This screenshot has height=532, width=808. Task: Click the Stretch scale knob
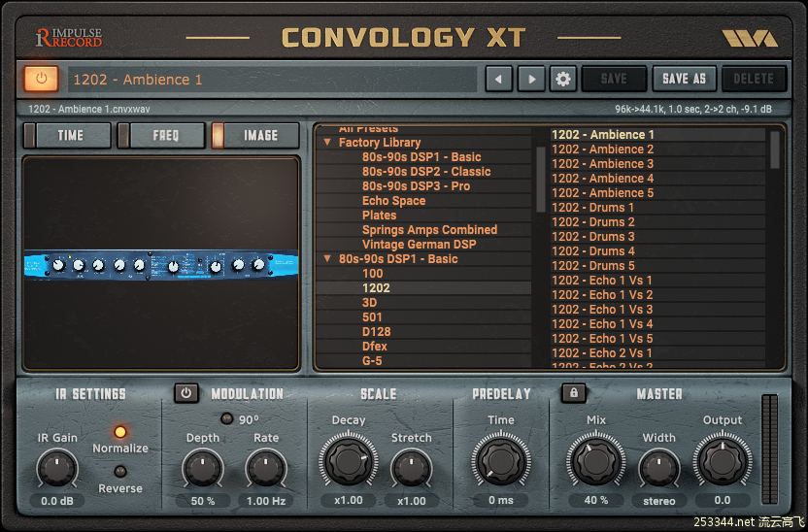tap(411, 468)
